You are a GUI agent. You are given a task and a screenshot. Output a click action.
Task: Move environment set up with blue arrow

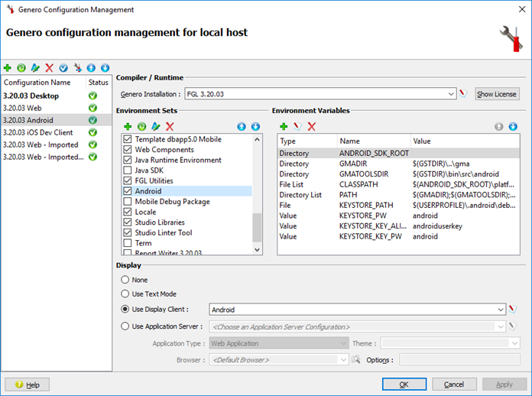[x=242, y=126]
